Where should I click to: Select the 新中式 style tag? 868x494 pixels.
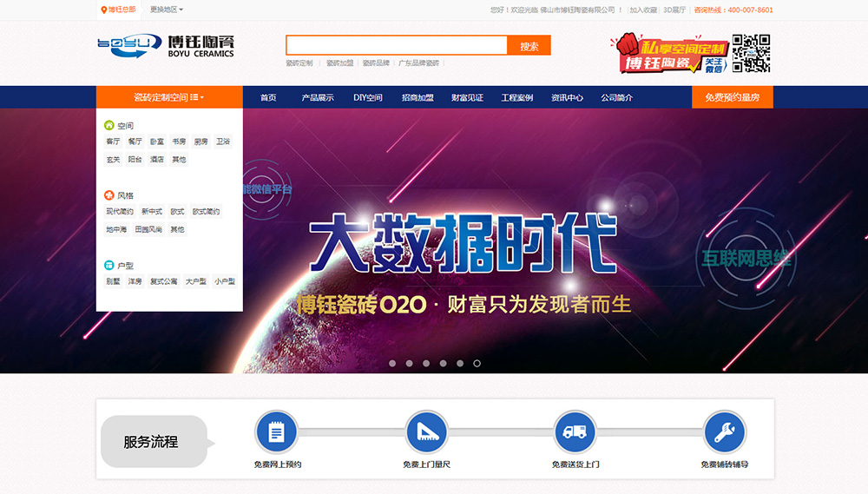tap(152, 212)
